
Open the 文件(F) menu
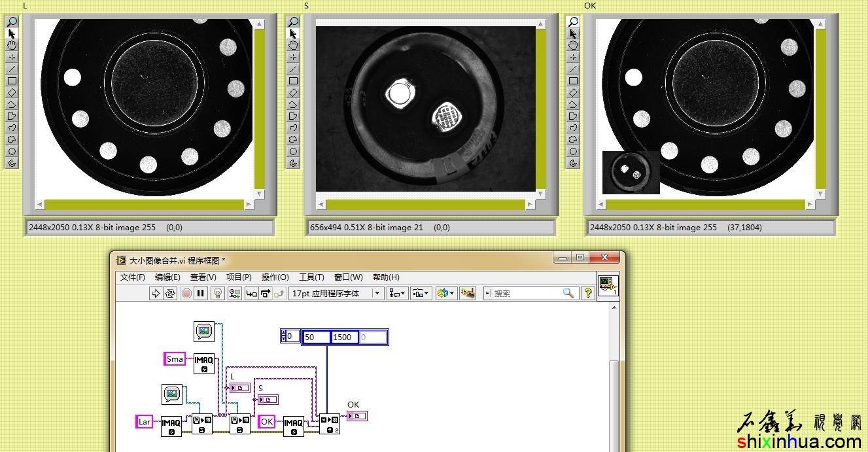133,277
